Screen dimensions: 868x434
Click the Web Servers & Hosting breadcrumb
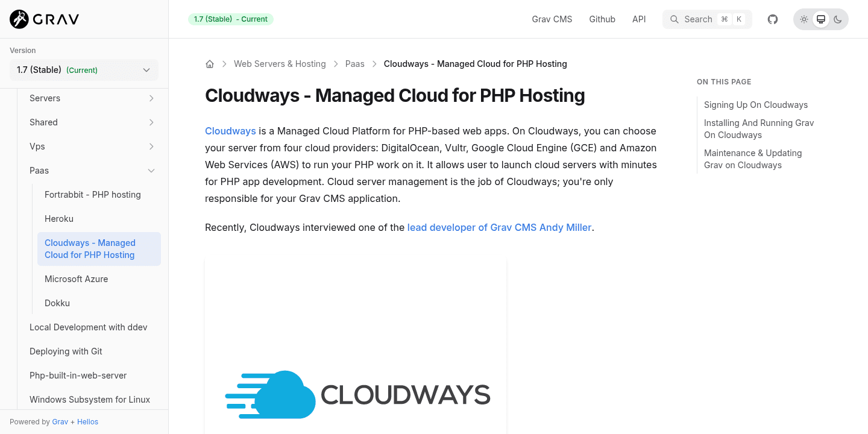(x=280, y=64)
